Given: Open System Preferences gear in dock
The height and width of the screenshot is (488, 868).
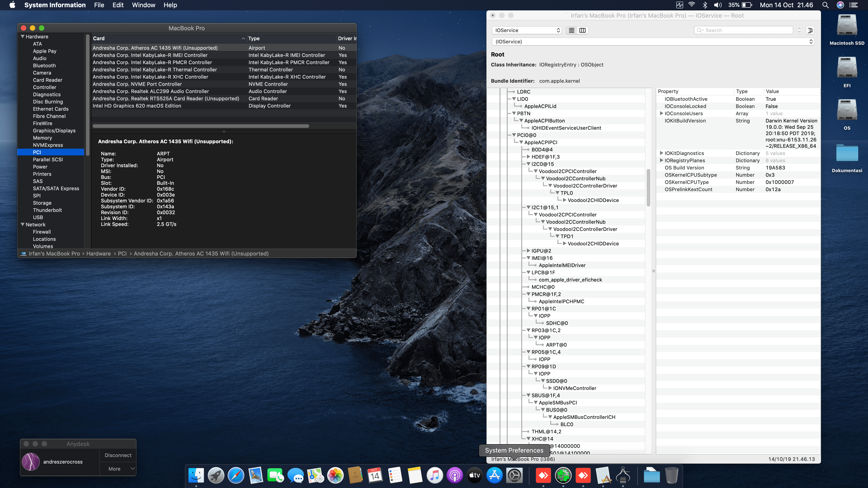Looking at the screenshot, I should pos(514,476).
